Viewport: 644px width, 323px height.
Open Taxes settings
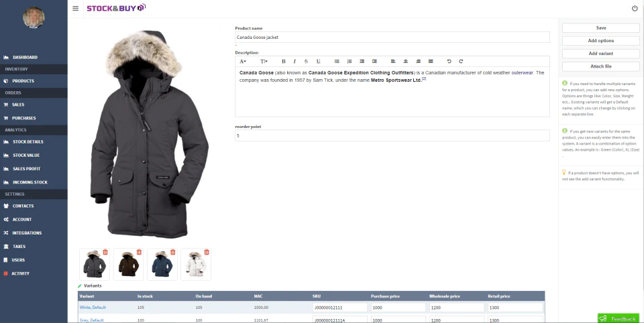tap(19, 246)
